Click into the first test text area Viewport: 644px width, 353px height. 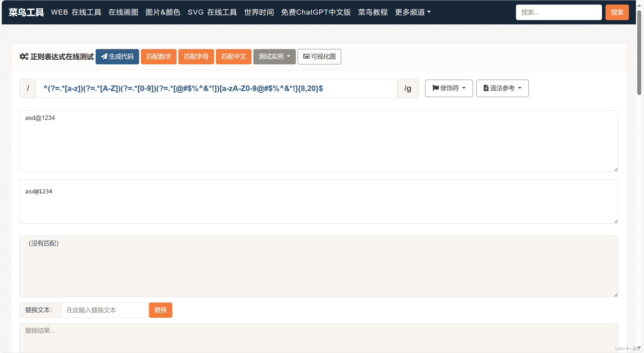[319, 141]
